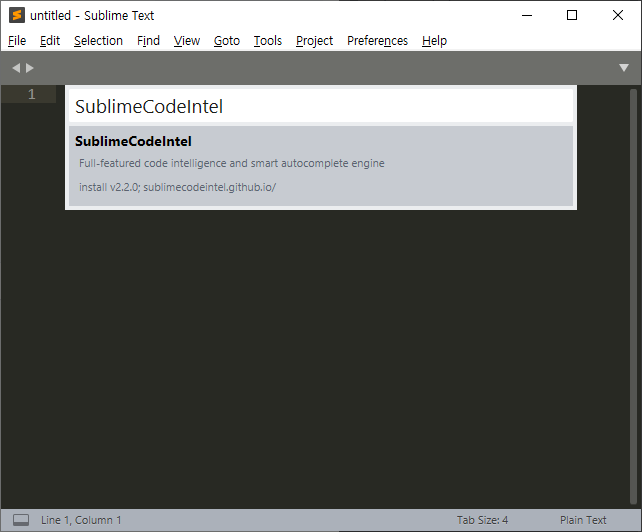Open the Project menu
The image size is (642, 532).
314,41
